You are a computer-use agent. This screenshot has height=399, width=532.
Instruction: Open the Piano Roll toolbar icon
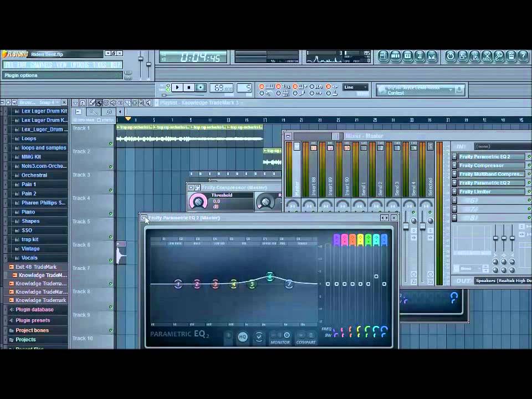point(407,56)
